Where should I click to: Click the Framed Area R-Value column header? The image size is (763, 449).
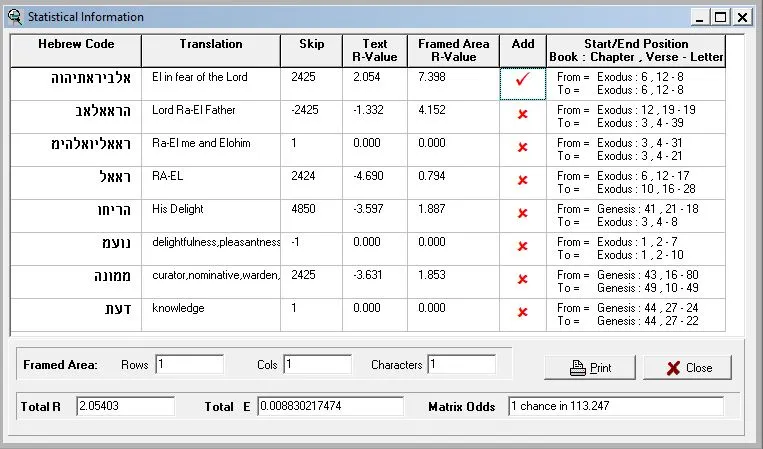click(x=453, y=51)
